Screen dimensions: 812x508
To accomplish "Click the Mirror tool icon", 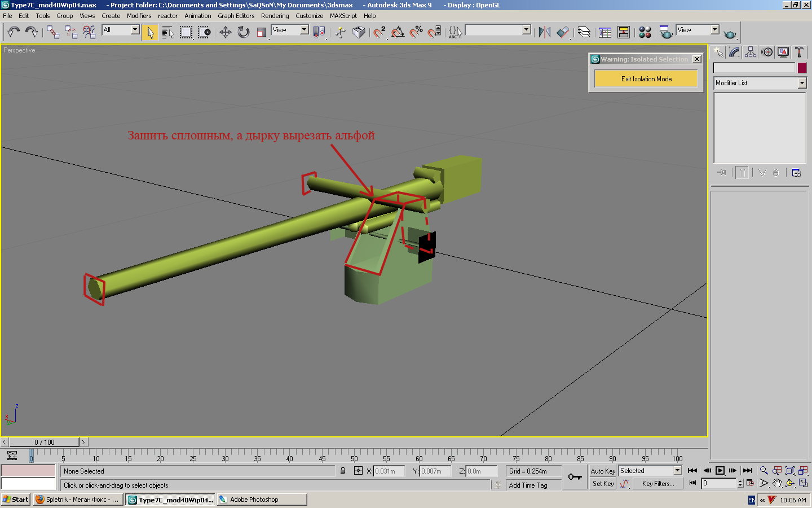I will tap(544, 32).
